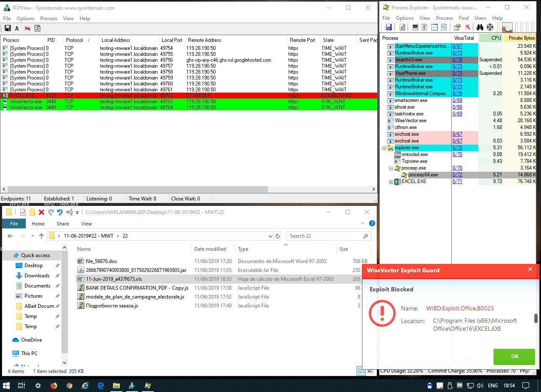Click VirusTotal 0/71 link for EXCEL.EXE
Viewport: 541px width, 392px height.
tap(457, 181)
